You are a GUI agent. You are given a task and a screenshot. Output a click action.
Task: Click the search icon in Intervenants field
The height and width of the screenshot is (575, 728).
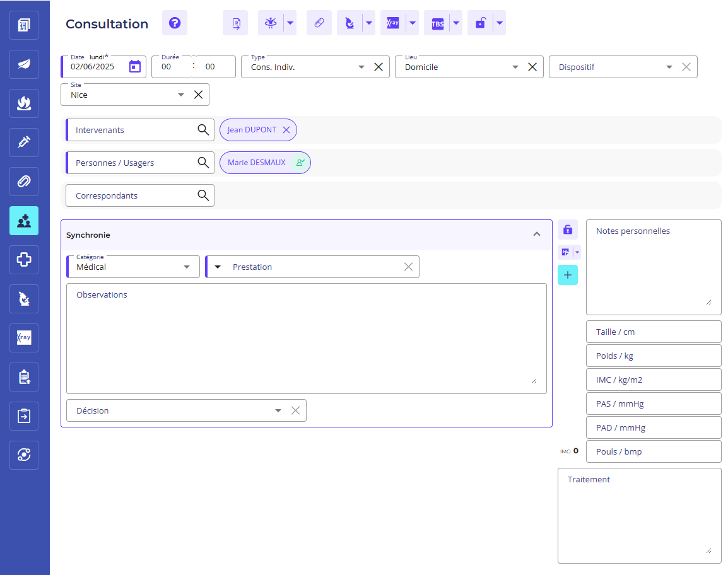(x=203, y=129)
